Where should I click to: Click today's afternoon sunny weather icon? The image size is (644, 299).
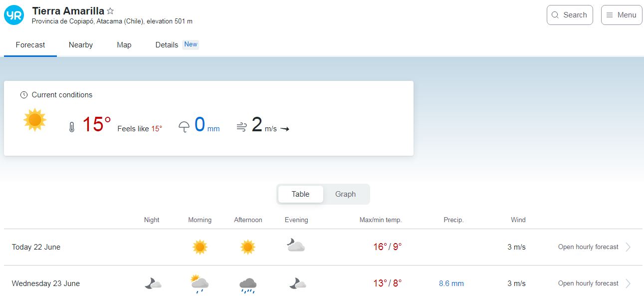(247, 247)
